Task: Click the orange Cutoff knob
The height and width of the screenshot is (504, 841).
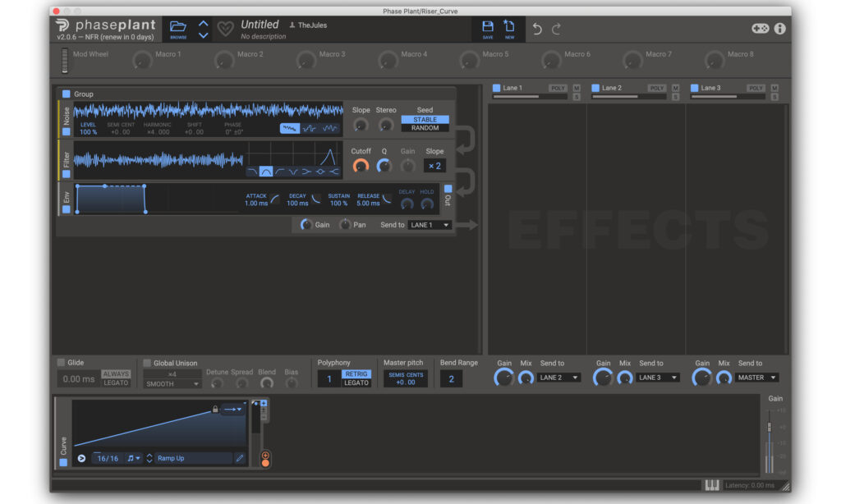Action: (x=361, y=166)
